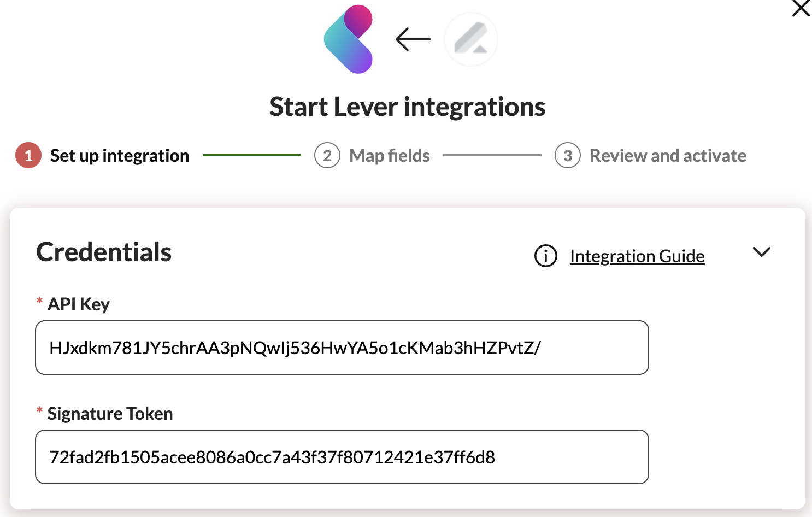812x517 pixels.
Task: Click the step 3 circle icon
Action: pyautogui.click(x=567, y=156)
